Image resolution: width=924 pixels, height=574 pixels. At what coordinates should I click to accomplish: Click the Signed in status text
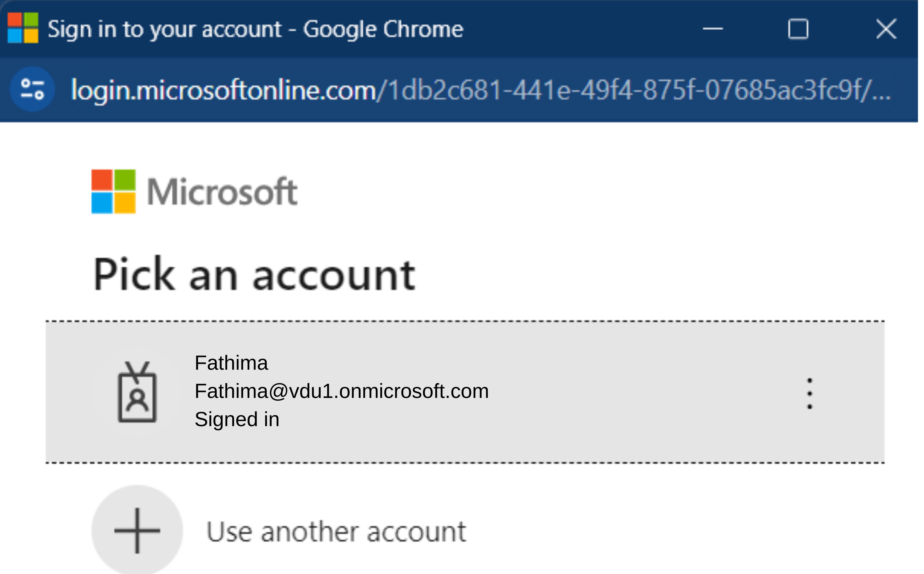click(237, 420)
